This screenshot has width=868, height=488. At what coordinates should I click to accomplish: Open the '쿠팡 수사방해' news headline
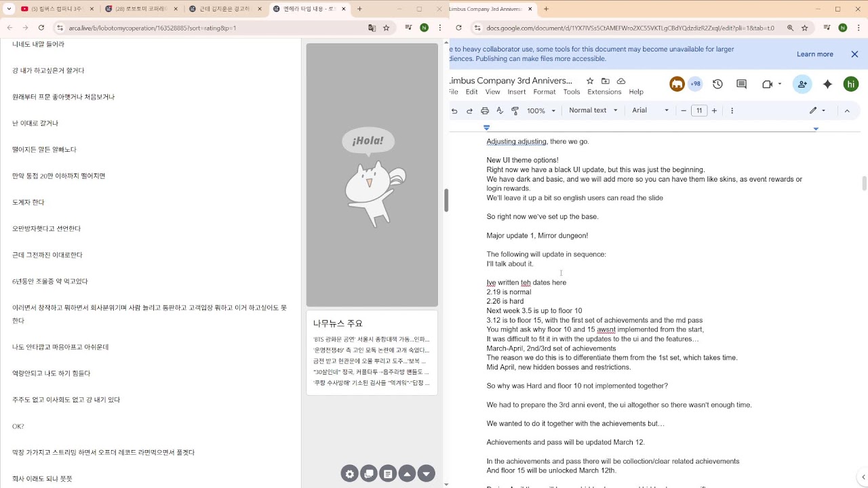[371, 383]
